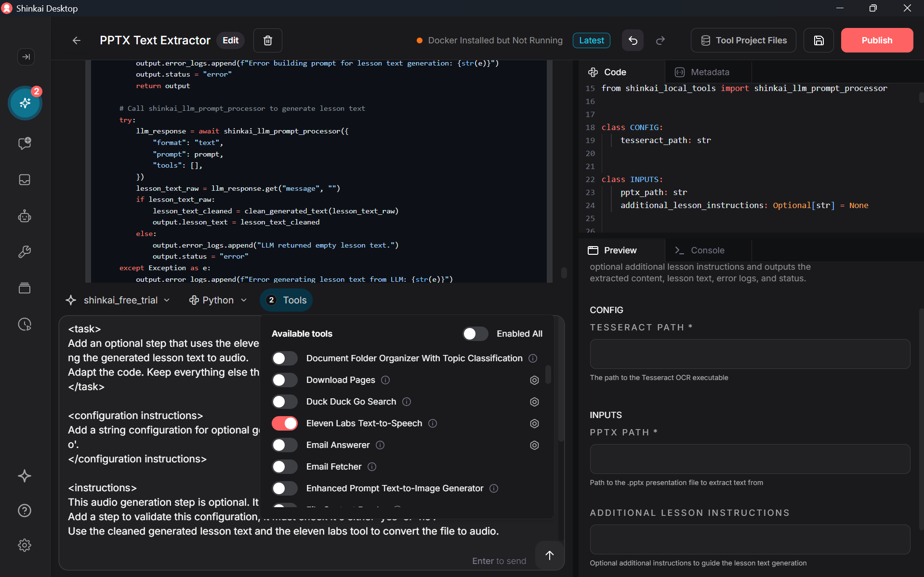Click the save floppy disk icon
The width and height of the screenshot is (924, 577).
[x=818, y=40]
